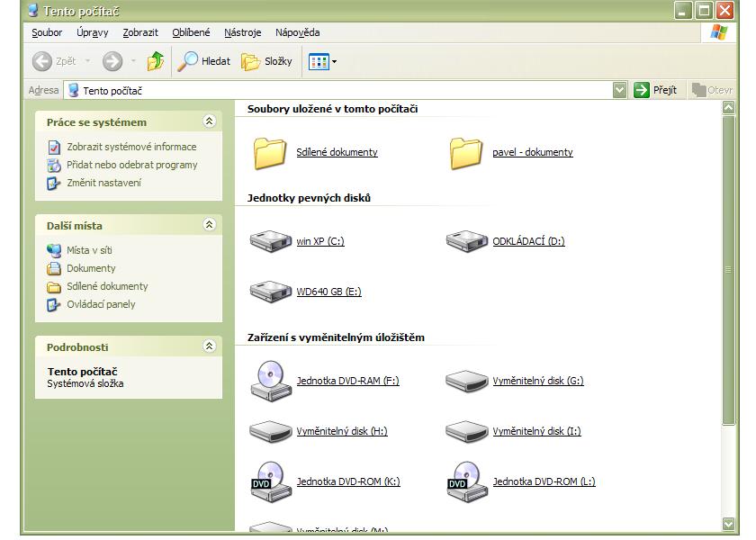Click the Přidat nebo odebrat programy link
756x540 pixels.
tap(131, 165)
